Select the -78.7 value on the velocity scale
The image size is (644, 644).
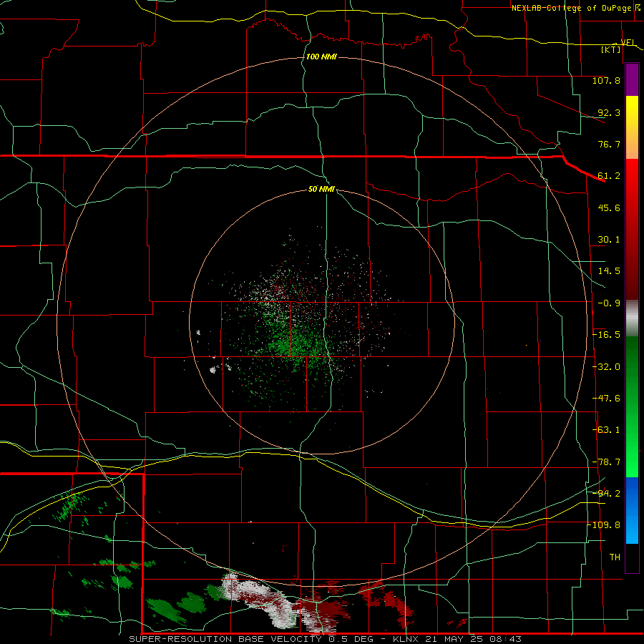click(x=606, y=462)
